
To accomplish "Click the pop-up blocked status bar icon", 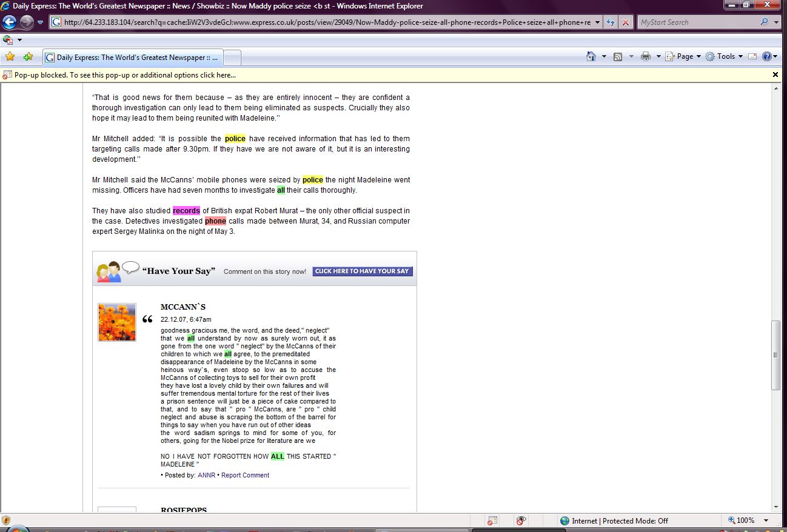I will click(x=492, y=520).
